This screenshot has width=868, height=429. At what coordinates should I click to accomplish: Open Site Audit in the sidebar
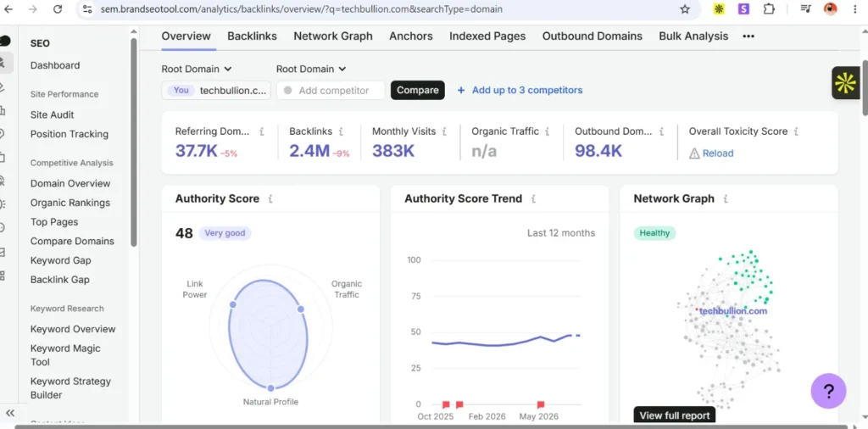pos(52,114)
